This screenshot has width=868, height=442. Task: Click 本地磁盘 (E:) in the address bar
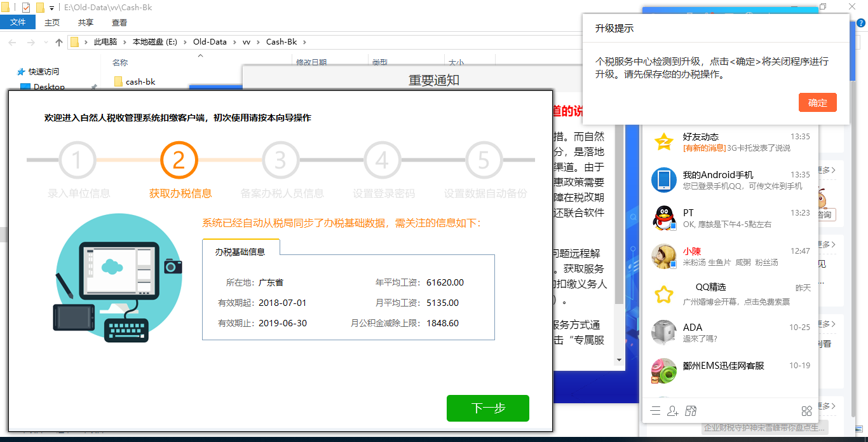click(x=155, y=43)
